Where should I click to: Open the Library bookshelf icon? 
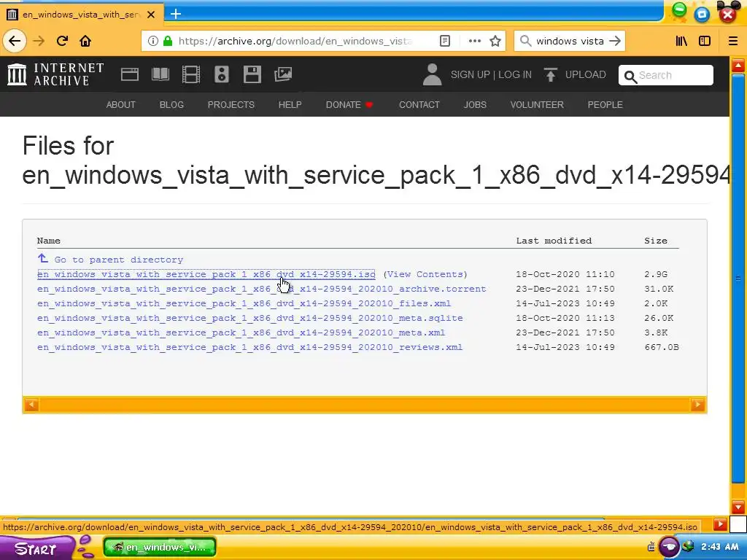(x=682, y=41)
